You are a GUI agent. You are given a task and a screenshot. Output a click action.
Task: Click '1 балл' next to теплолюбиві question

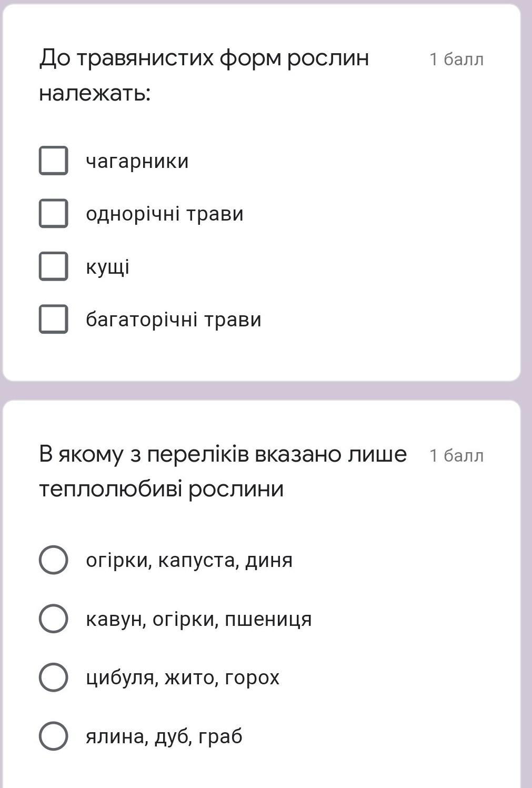[456, 455]
